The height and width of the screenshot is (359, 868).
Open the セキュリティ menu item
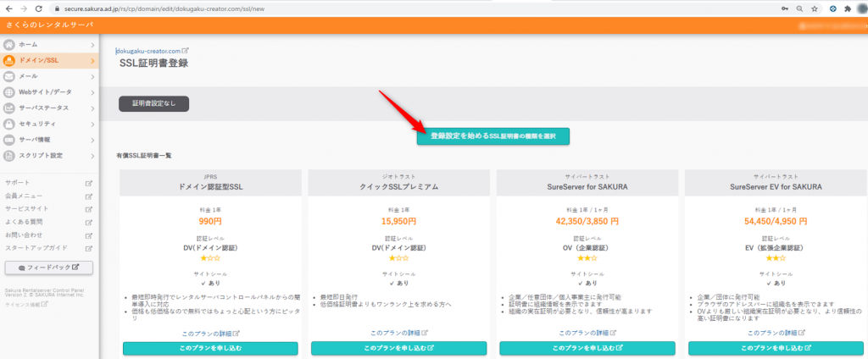pos(49,124)
